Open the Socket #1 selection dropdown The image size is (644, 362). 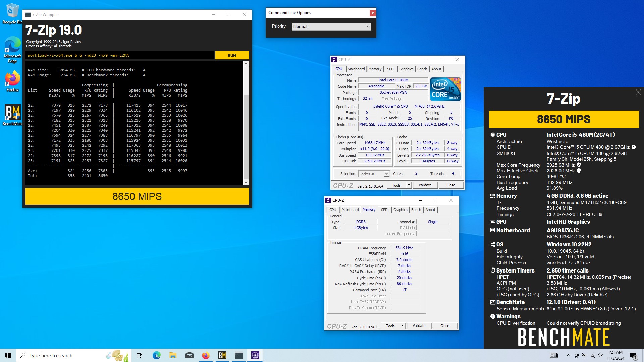pyautogui.click(x=374, y=174)
